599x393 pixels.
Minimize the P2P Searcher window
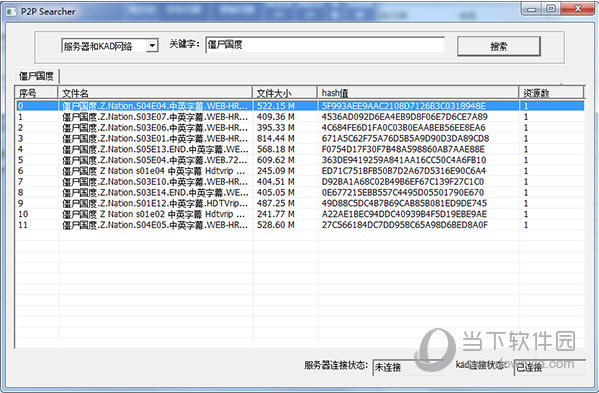(x=531, y=9)
